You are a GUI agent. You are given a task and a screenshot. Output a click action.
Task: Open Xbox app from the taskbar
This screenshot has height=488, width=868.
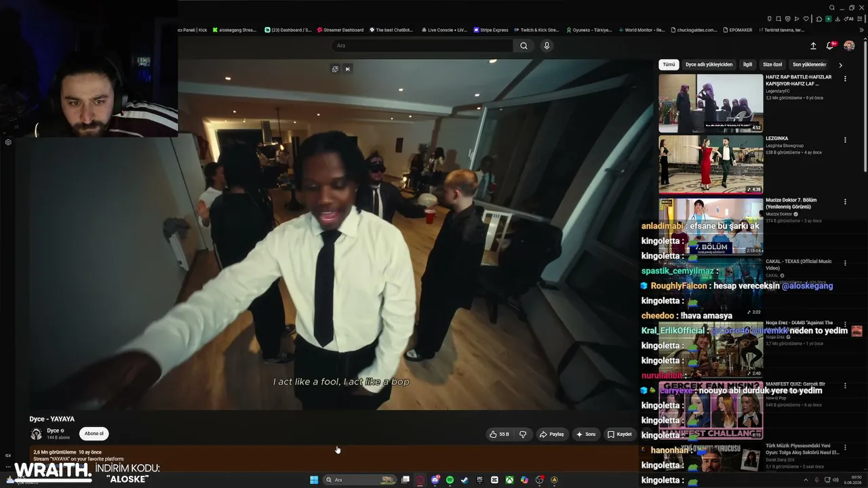click(509, 480)
